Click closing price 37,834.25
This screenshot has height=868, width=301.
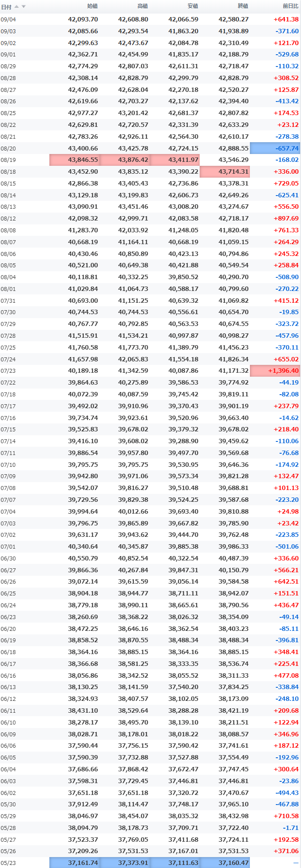234,688
